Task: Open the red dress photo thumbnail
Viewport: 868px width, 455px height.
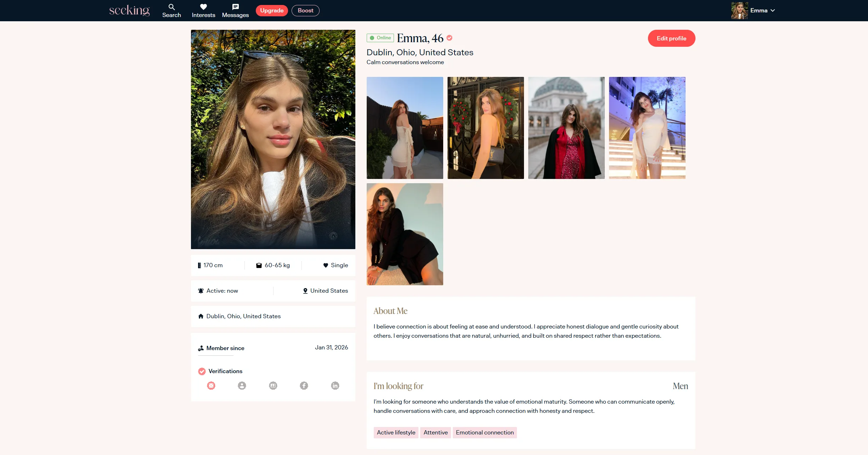Action: click(566, 128)
